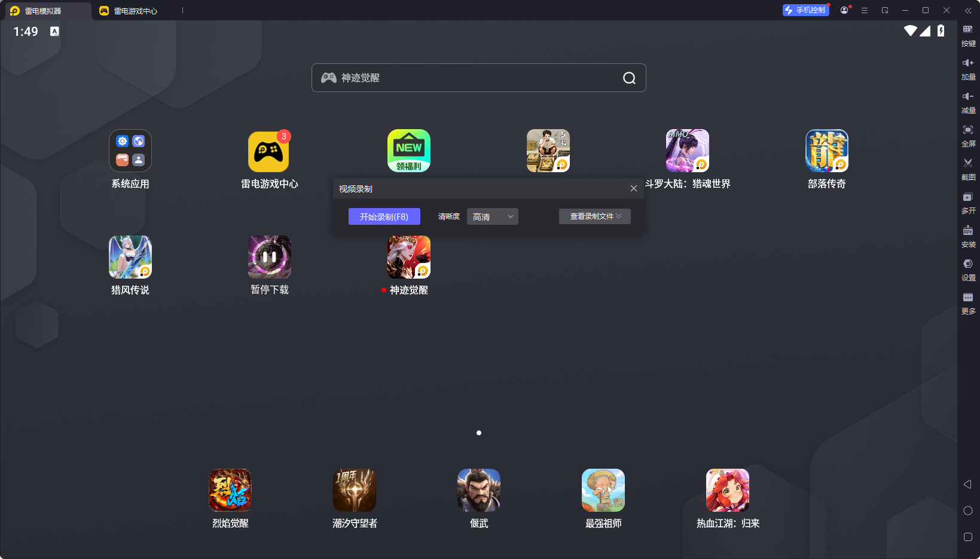980x559 pixels.
Task: Launch 神迹觉醒 game icon
Action: (409, 257)
